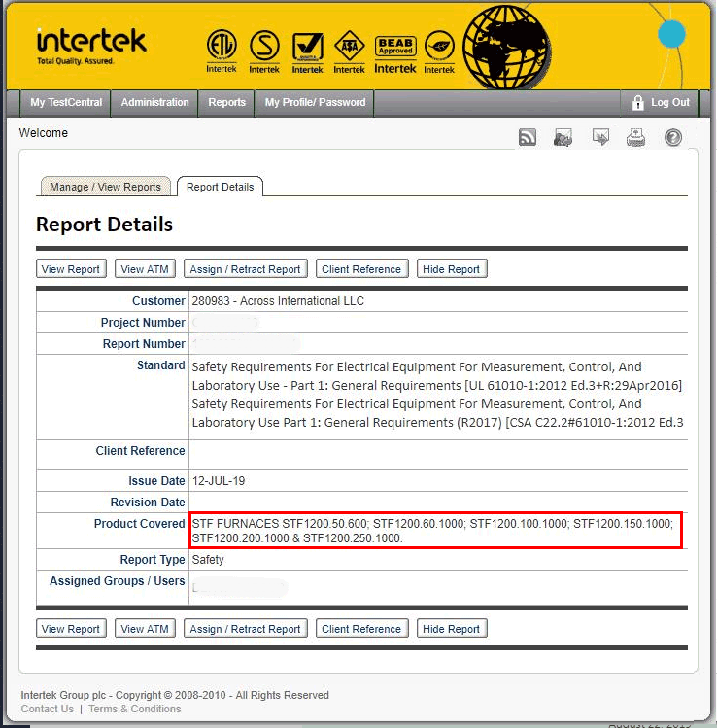
Task: Print the page using the printer icon
Action: point(635,138)
